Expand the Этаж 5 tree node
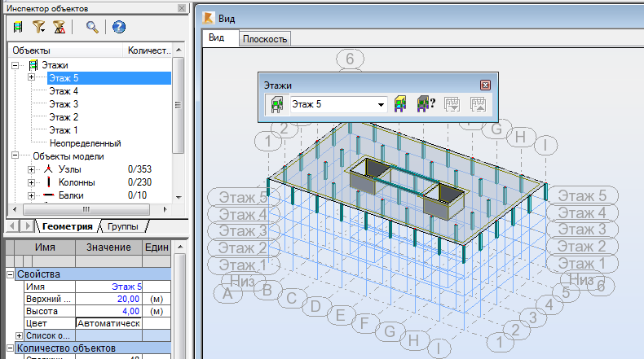The width and height of the screenshot is (644, 359). pyautogui.click(x=31, y=77)
